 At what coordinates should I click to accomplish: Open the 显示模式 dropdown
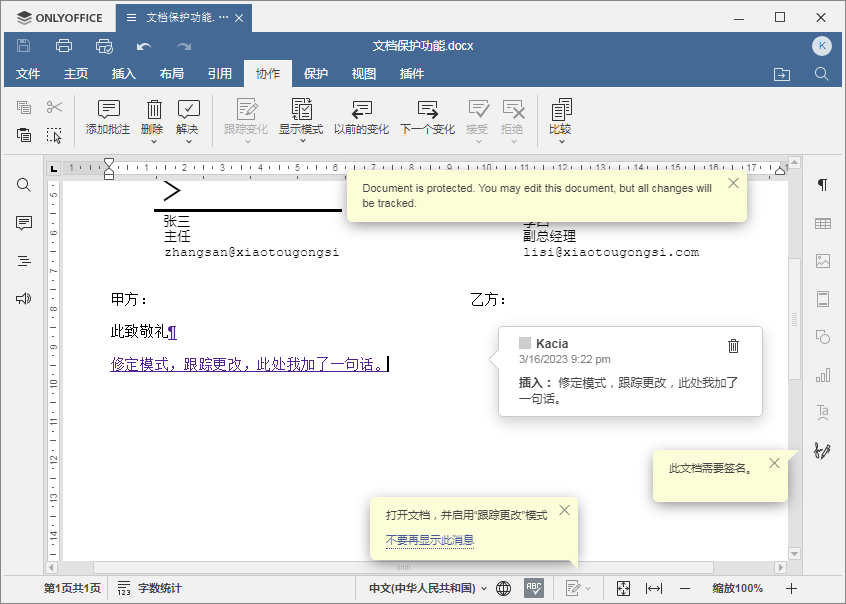click(303, 141)
